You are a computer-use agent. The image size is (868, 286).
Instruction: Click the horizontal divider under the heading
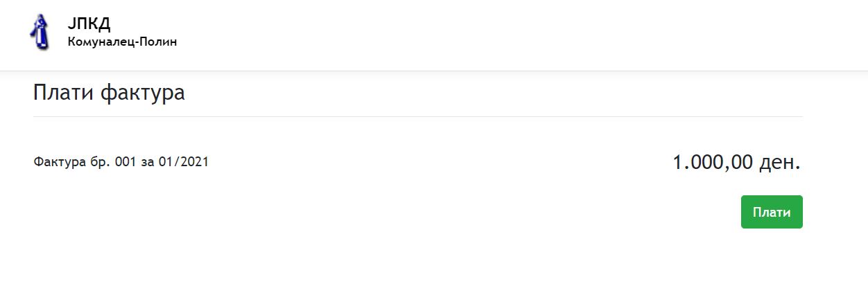[x=418, y=116]
